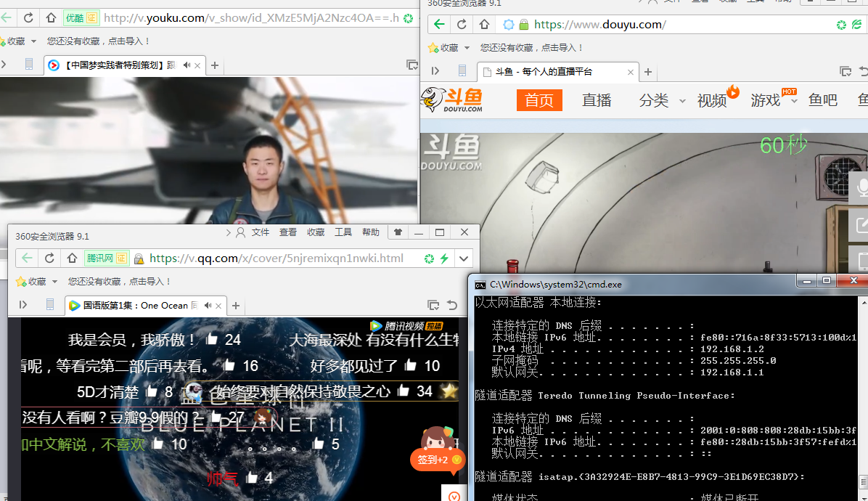
Task: Click the 签到+2 check-in button
Action: pyautogui.click(x=438, y=460)
